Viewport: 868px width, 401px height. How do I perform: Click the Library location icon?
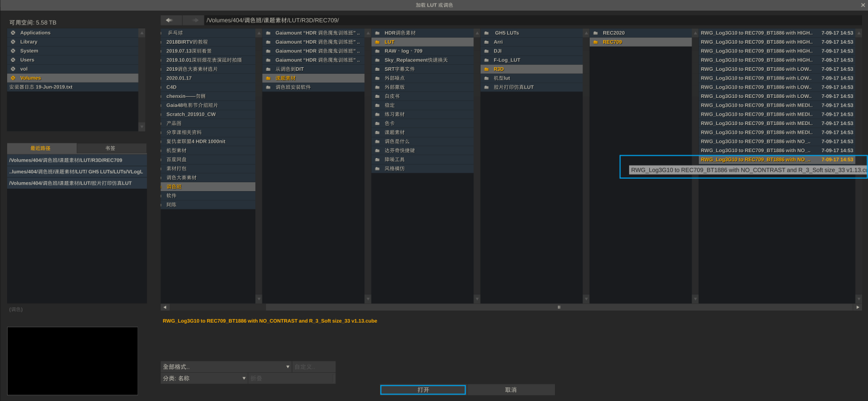pos(13,42)
